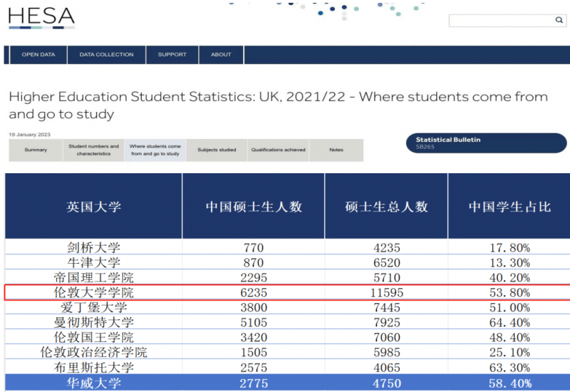Open the OPEN DATA menu
Viewport: 570px width, 392px height.
[38, 55]
